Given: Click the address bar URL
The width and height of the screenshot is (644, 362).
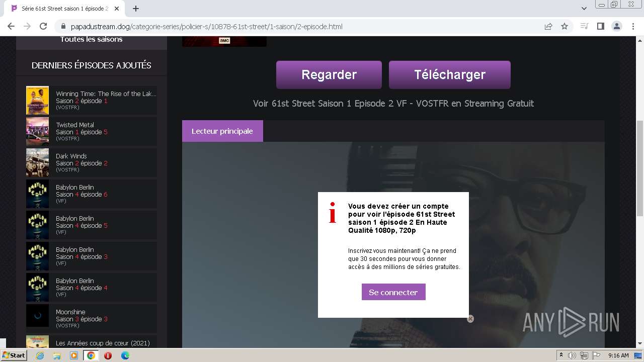Looking at the screenshot, I should (x=206, y=27).
